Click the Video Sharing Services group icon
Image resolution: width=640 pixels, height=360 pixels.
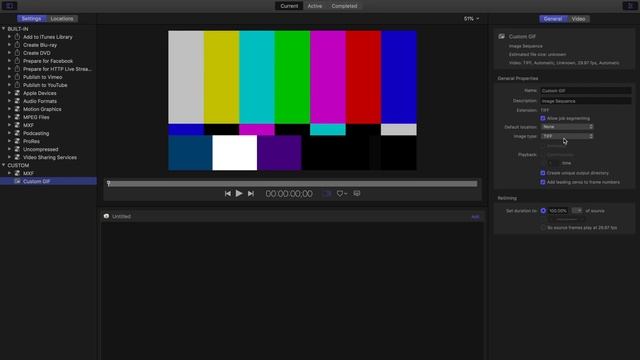17,157
